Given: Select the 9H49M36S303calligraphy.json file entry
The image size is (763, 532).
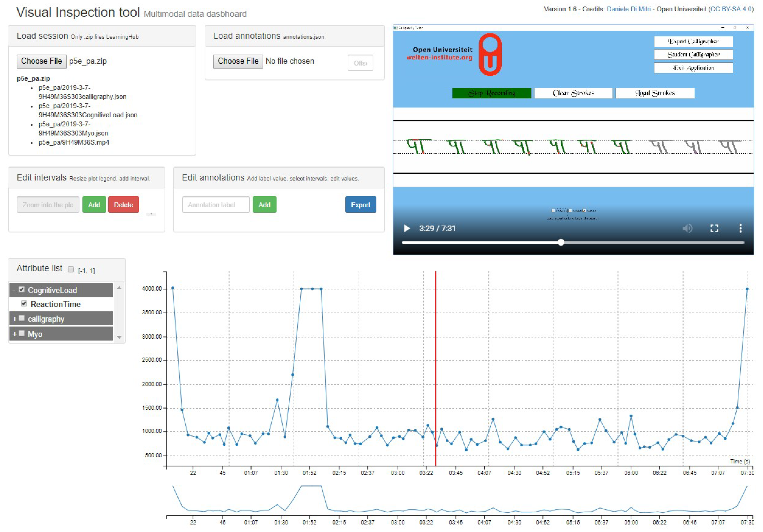Looking at the screenshot, I should point(82,92).
